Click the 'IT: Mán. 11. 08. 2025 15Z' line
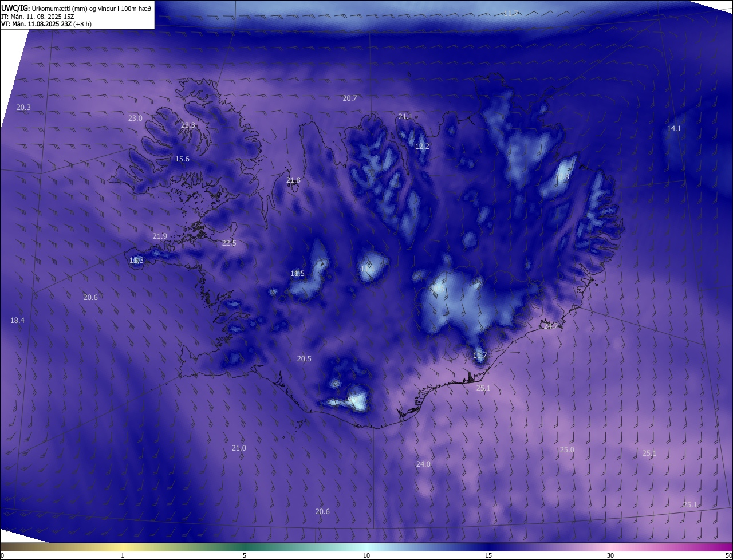Screen dimensions: 733x560 tap(37, 16)
